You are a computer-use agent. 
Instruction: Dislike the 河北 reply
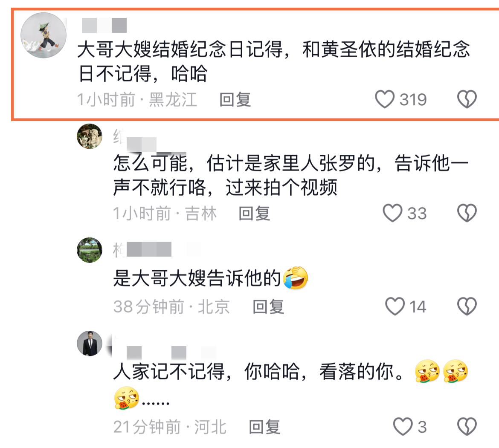pyautogui.click(x=467, y=426)
